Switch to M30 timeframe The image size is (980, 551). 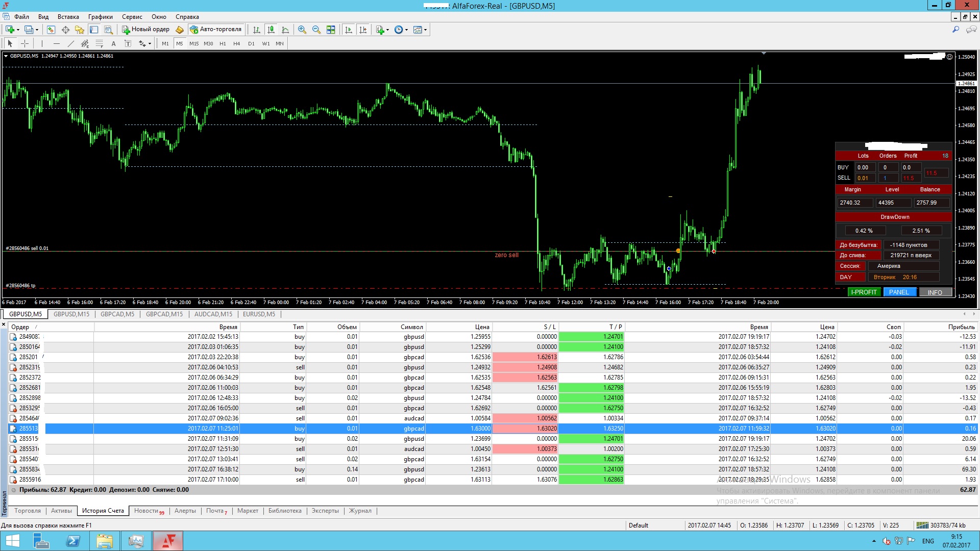(x=208, y=43)
